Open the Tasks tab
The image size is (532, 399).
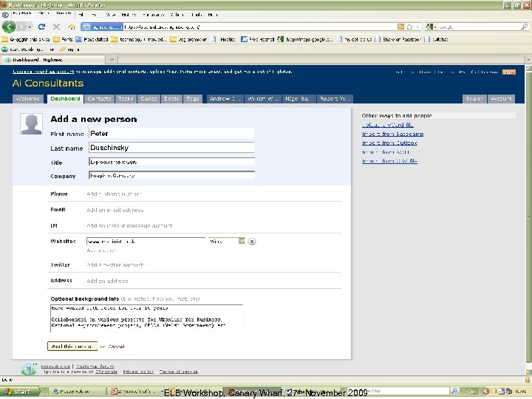(126, 99)
